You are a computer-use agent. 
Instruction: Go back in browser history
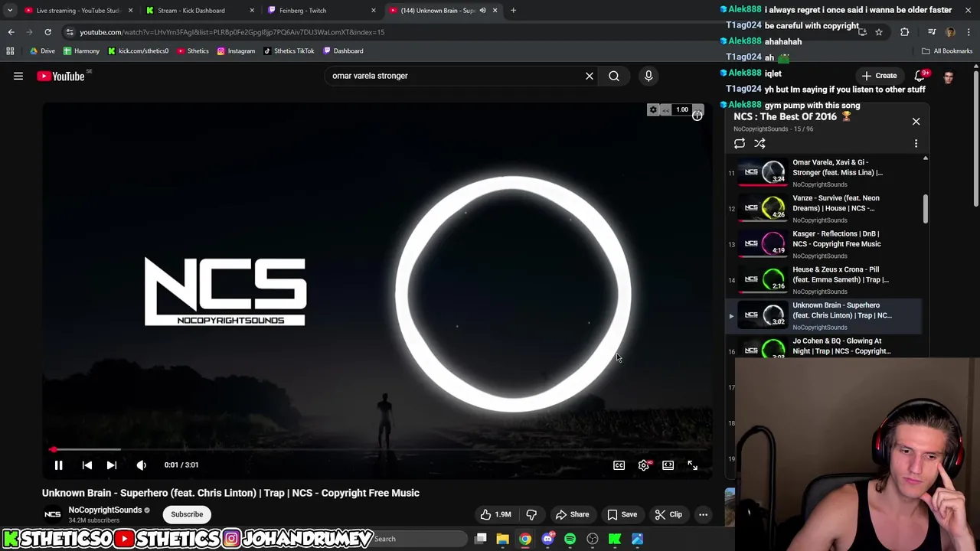(x=11, y=32)
